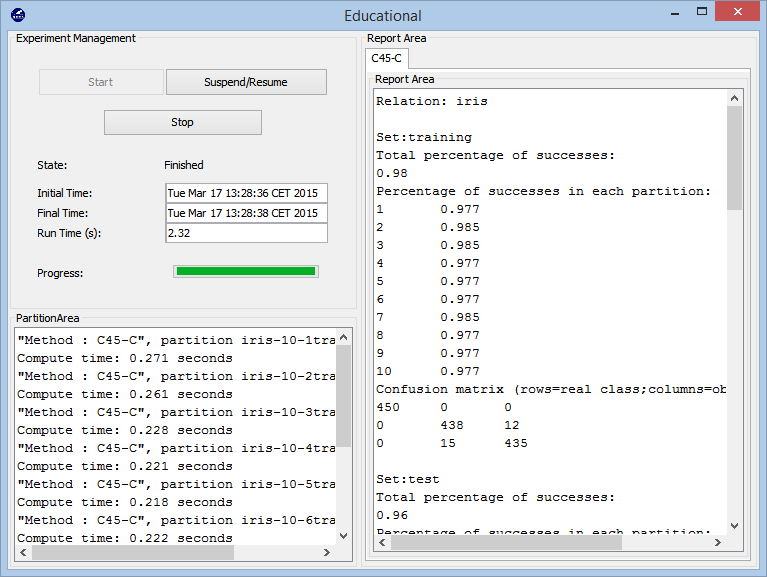This screenshot has height=577, width=767.
Task: Click the Suspend/Resume button
Action: (246, 82)
